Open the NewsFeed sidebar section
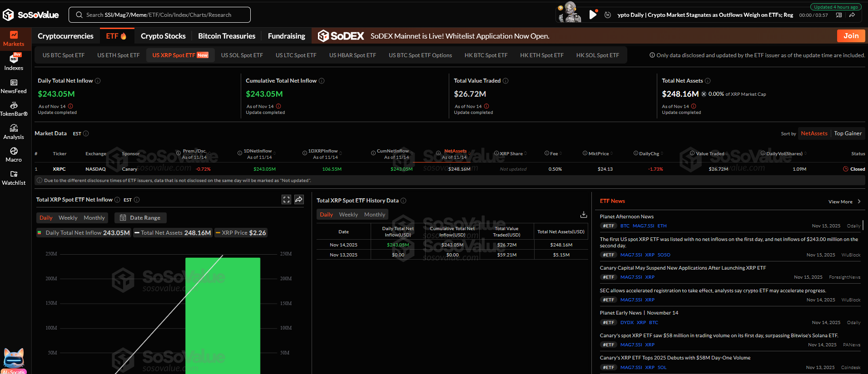868x374 pixels. 14,86
